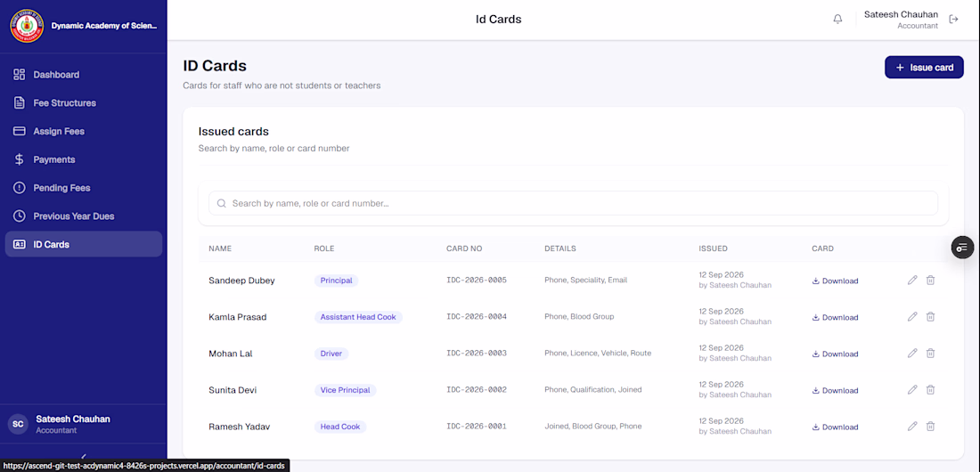Open Assign Fees in sidebar
Image resolution: width=980 pixels, height=472 pixels.
pos(83,131)
